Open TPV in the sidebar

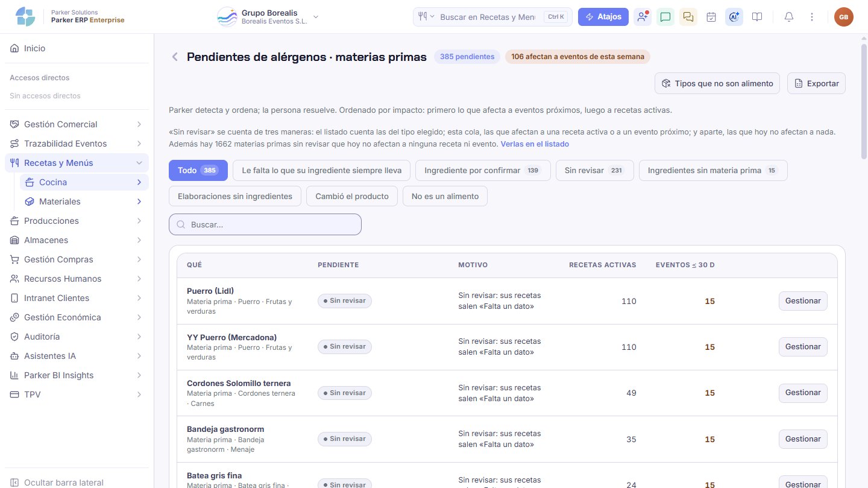77,395
